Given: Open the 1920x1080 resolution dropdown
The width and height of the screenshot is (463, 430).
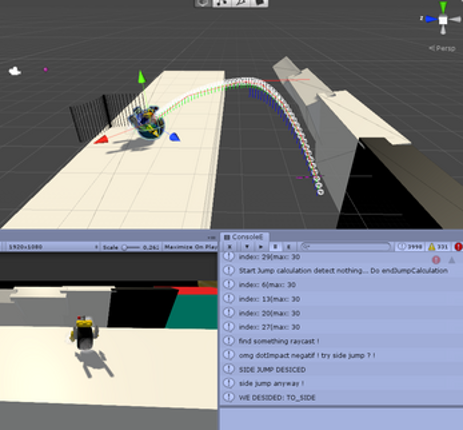Looking at the screenshot, I should [x=52, y=247].
